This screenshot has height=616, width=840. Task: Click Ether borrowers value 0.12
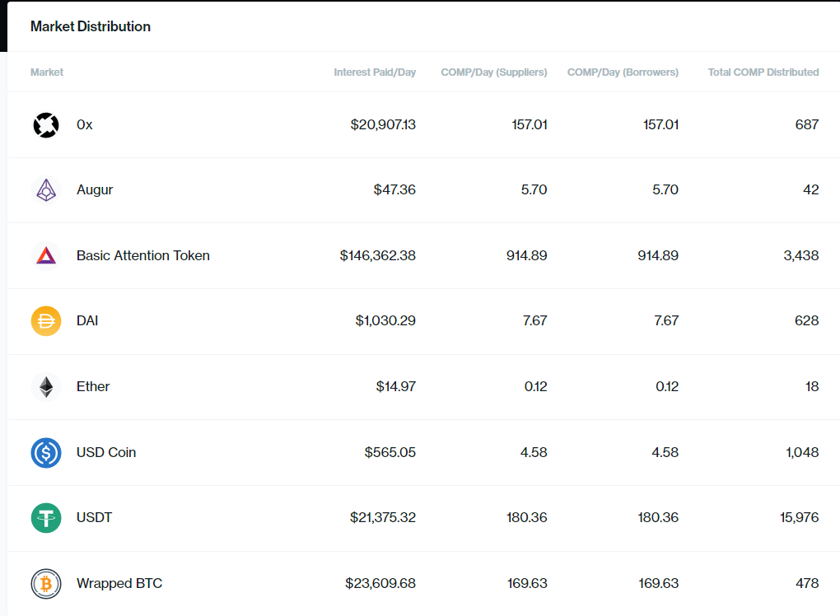(x=667, y=387)
